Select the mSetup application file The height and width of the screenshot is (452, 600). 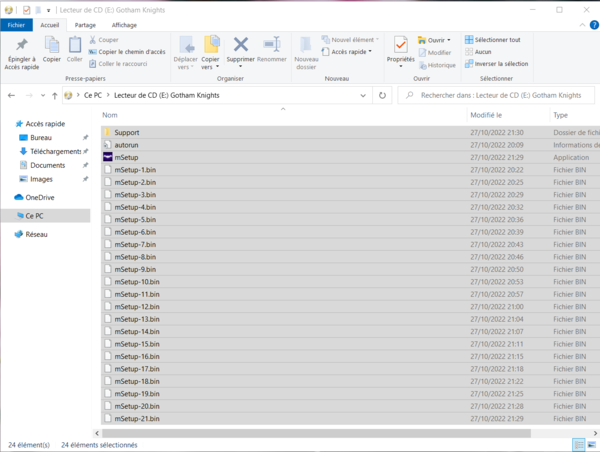pos(126,157)
